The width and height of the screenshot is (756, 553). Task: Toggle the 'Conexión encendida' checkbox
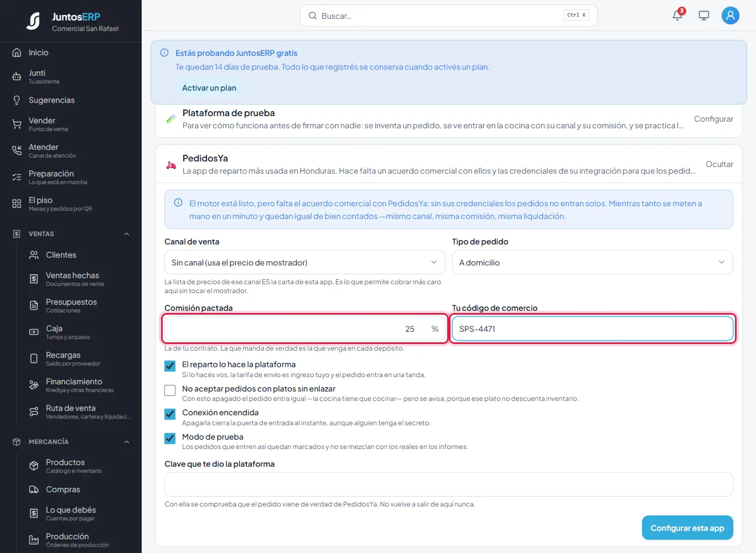click(170, 414)
